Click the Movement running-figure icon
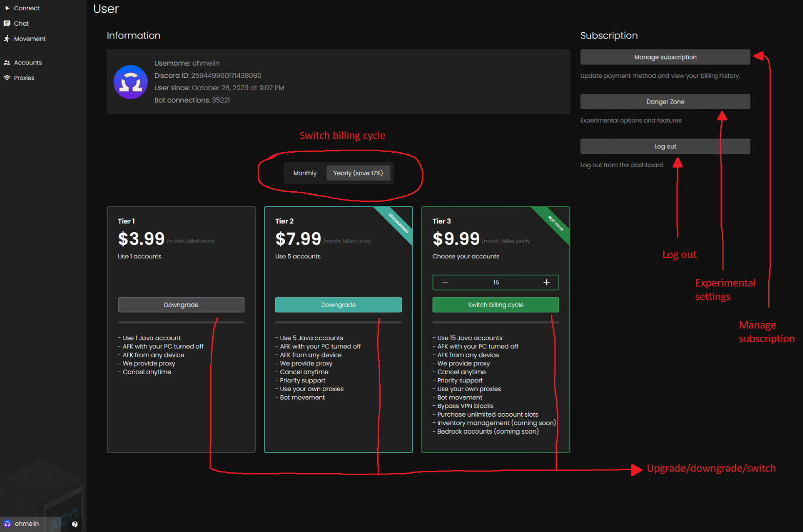This screenshot has width=803, height=532. tap(7, 39)
